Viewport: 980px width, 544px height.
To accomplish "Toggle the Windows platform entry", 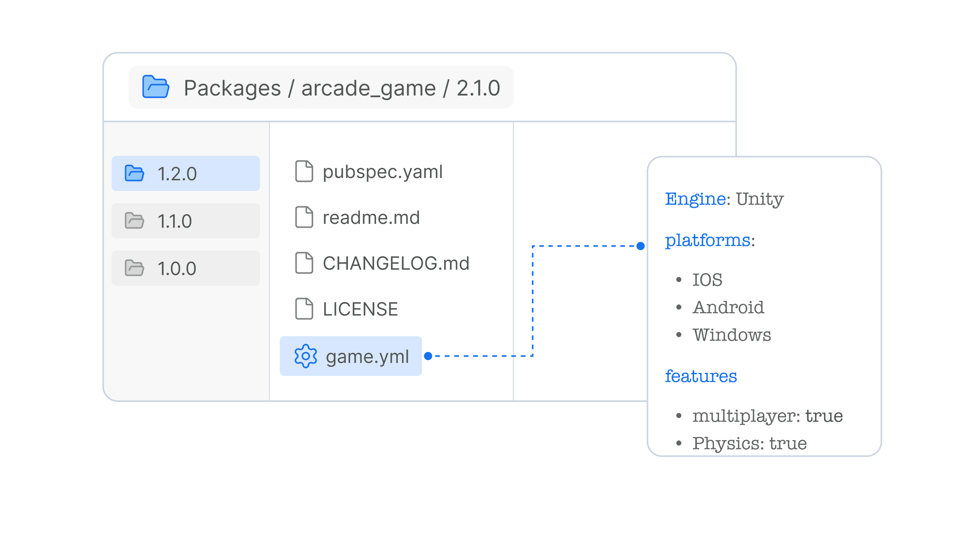I will pyautogui.click(x=732, y=335).
